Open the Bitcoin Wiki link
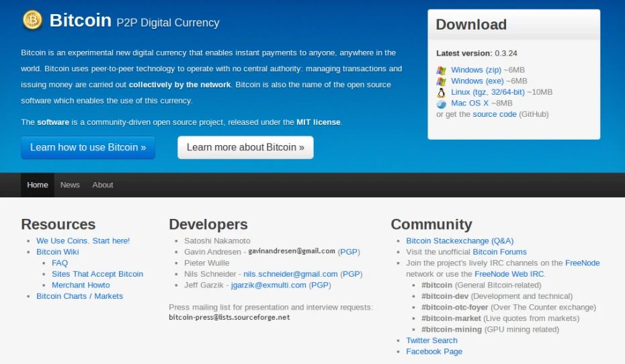Image resolution: width=625 pixels, height=364 pixels. (57, 252)
